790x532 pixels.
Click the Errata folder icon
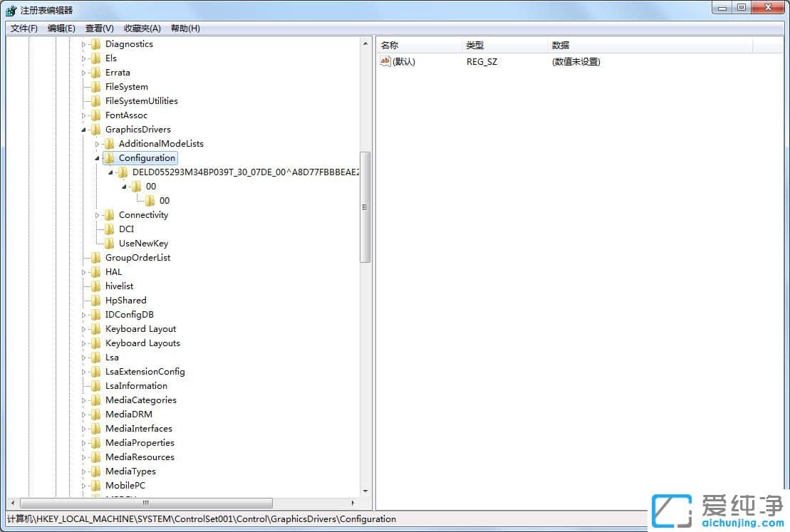pos(95,72)
